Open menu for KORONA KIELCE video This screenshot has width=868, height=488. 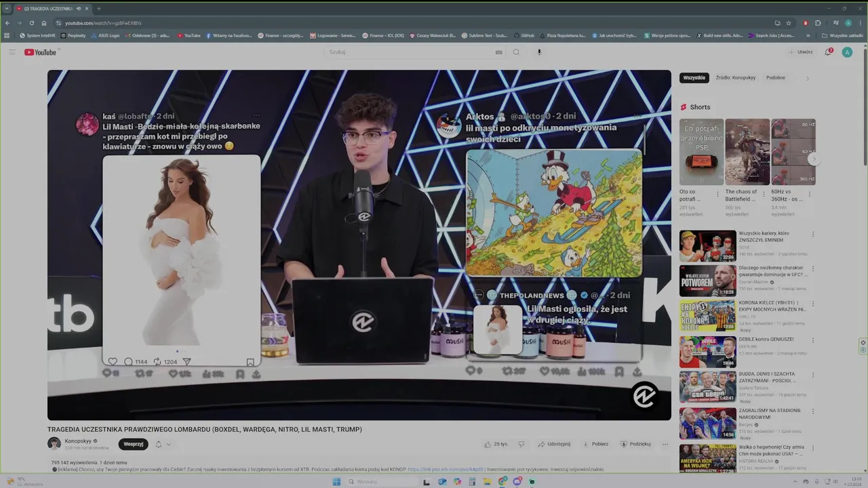pos(812,304)
